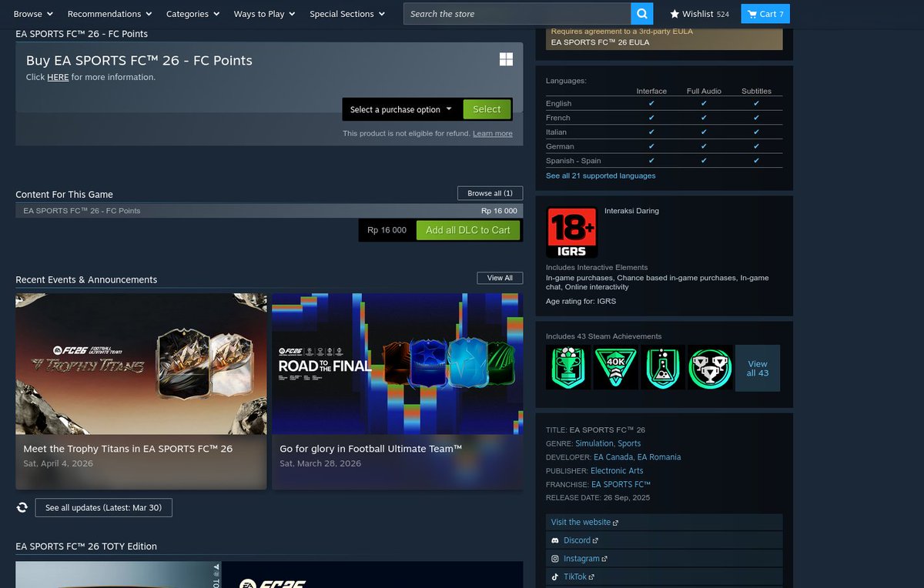Image resolution: width=924 pixels, height=588 pixels.
Task: Click the Rp 16 000 total price
Action: tap(387, 230)
